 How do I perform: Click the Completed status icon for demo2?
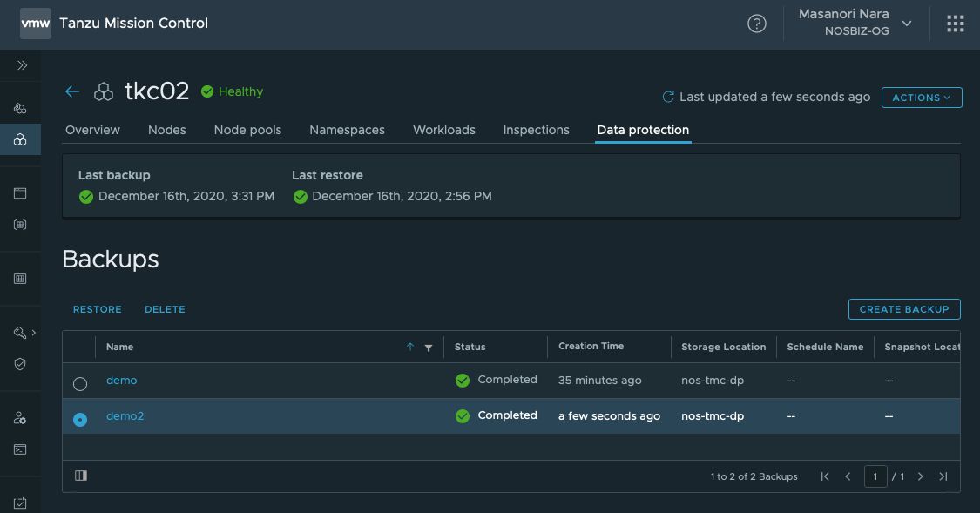pyautogui.click(x=463, y=416)
